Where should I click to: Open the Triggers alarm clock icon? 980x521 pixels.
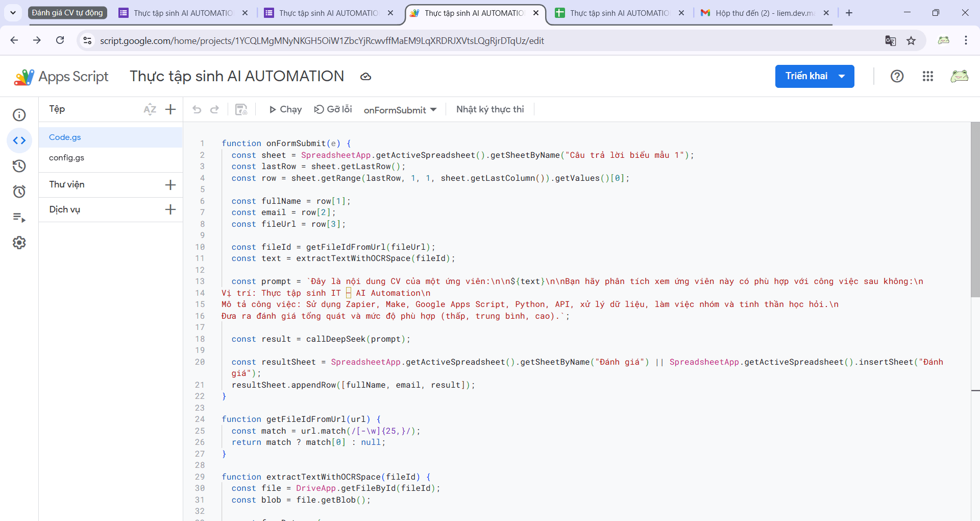click(x=19, y=192)
